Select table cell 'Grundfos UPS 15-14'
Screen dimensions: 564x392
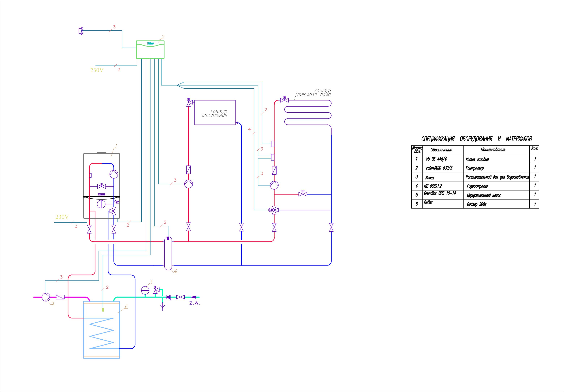click(440, 194)
